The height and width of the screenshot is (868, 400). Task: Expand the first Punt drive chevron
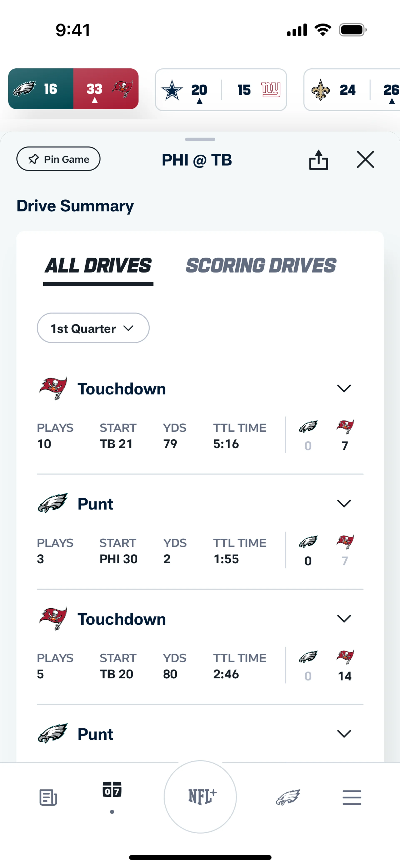click(x=344, y=503)
